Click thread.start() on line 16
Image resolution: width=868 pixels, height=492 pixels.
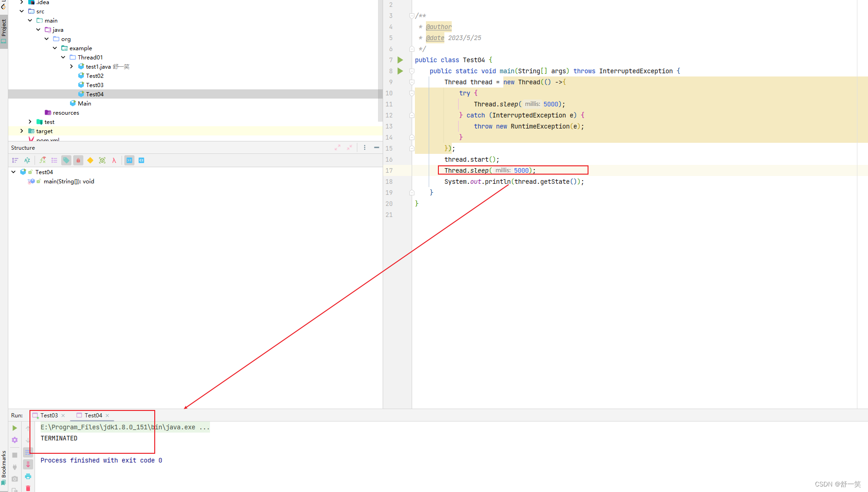[472, 159]
